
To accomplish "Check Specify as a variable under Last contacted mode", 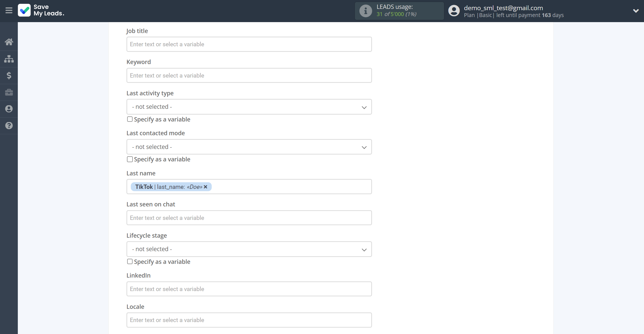I will (130, 159).
